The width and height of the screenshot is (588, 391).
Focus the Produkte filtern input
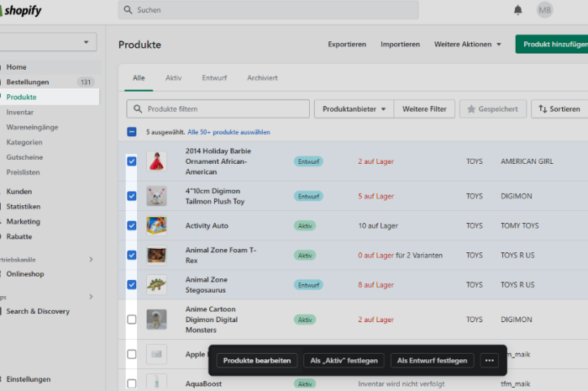pos(218,108)
